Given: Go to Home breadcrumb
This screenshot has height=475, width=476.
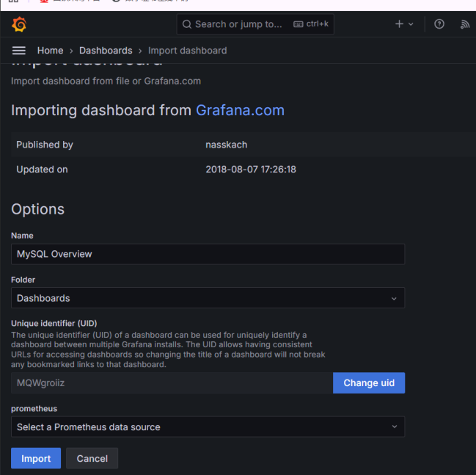Looking at the screenshot, I should pyautogui.click(x=50, y=51).
